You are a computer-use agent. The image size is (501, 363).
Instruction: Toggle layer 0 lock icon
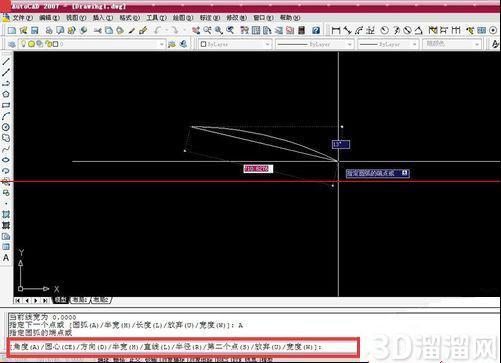pyautogui.click(x=48, y=44)
